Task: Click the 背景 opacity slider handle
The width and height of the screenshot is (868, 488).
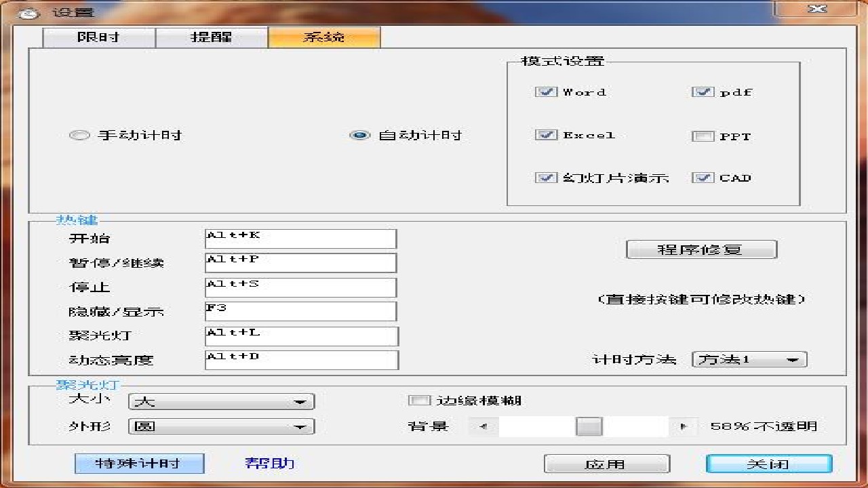Action: click(589, 426)
